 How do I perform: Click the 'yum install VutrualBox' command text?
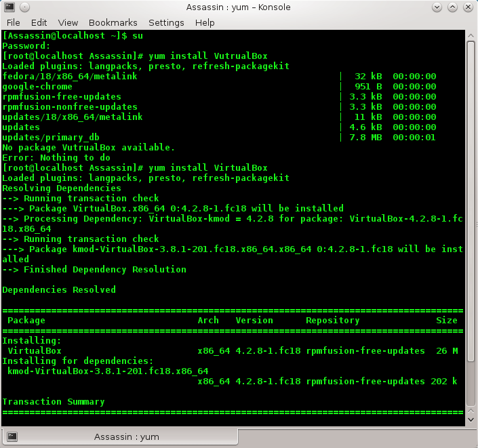coord(208,56)
